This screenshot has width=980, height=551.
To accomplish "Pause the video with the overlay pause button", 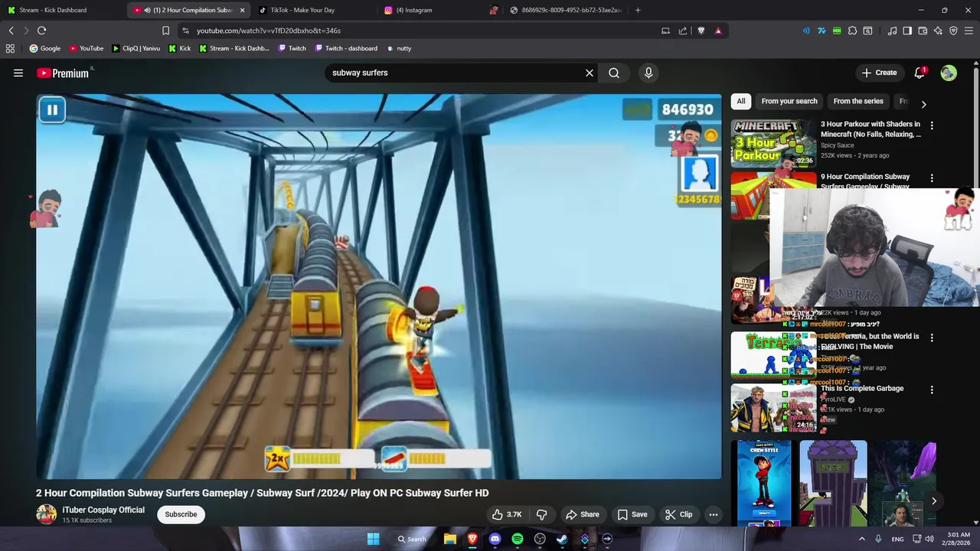I will 52,110.
